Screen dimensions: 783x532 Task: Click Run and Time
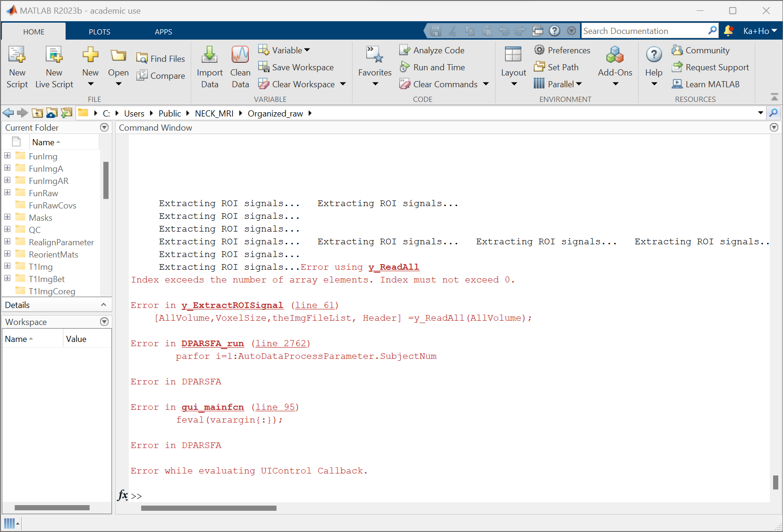click(432, 67)
